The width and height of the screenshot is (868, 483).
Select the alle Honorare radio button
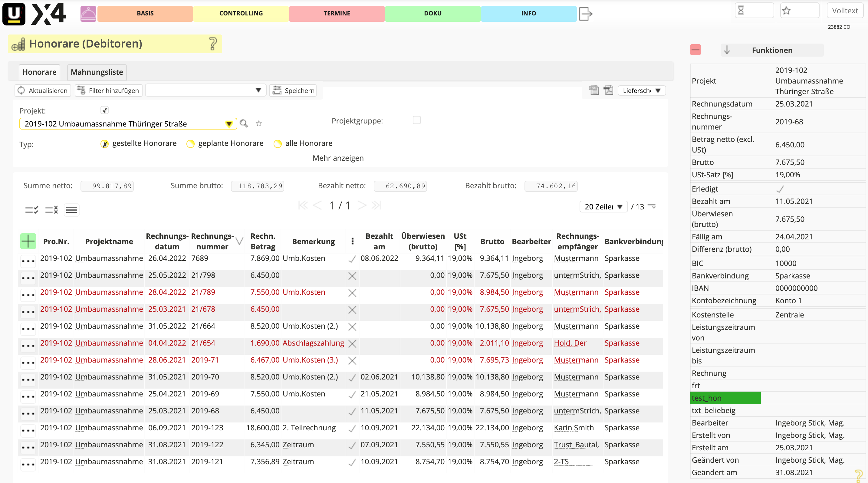pos(277,144)
